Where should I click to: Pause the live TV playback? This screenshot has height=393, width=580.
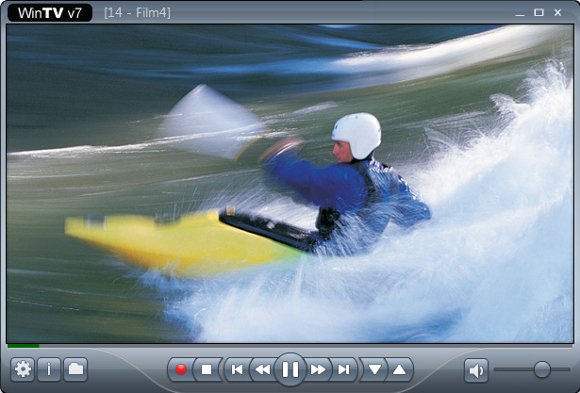click(x=290, y=369)
